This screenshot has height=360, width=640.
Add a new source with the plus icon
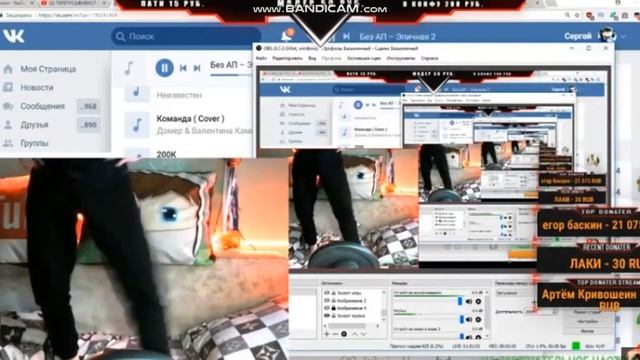pyautogui.click(x=327, y=334)
